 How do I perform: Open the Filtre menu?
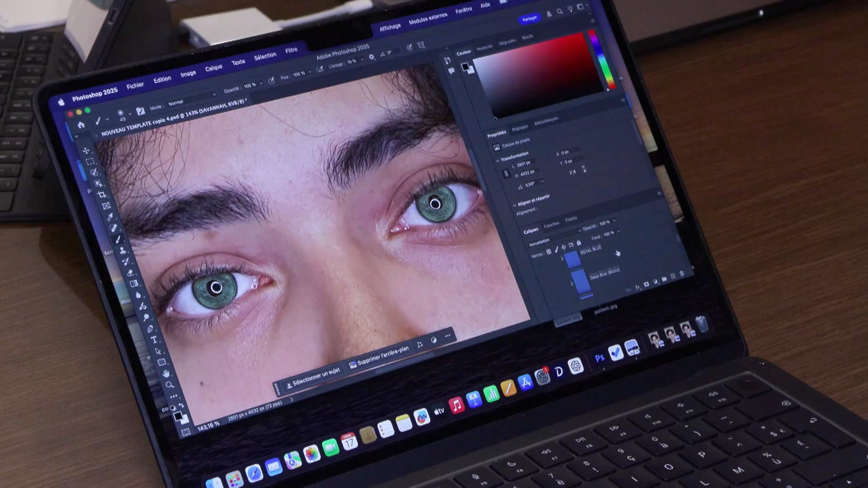[x=291, y=50]
